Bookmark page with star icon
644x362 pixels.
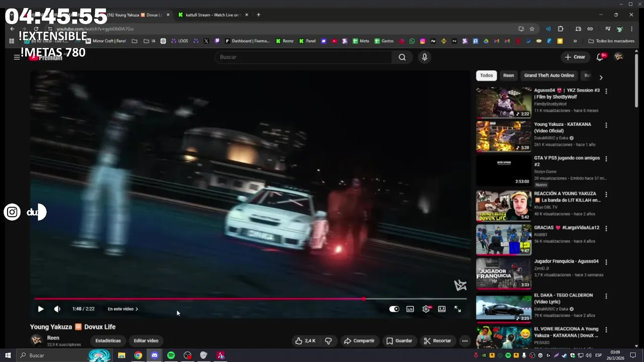(532, 29)
